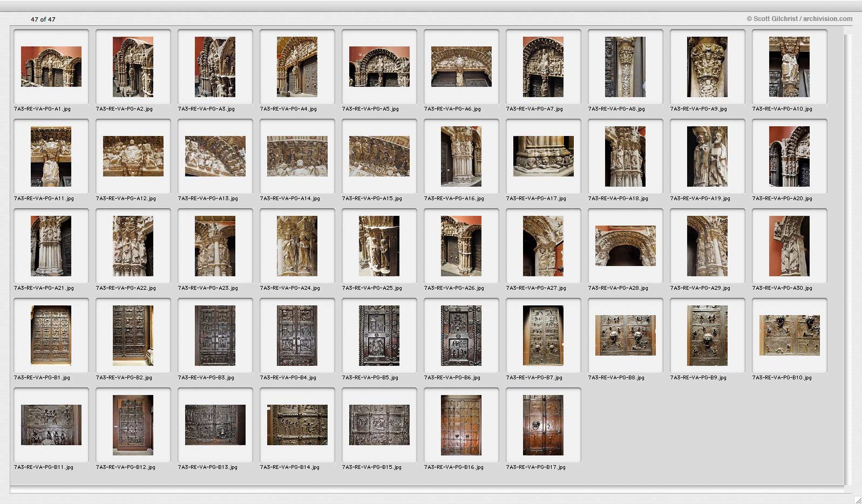Pick lion knocker thumbnail 7A3-RE-VA-PG-B8.jpg
Image resolution: width=862 pixels, height=504 pixels.
[626, 335]
